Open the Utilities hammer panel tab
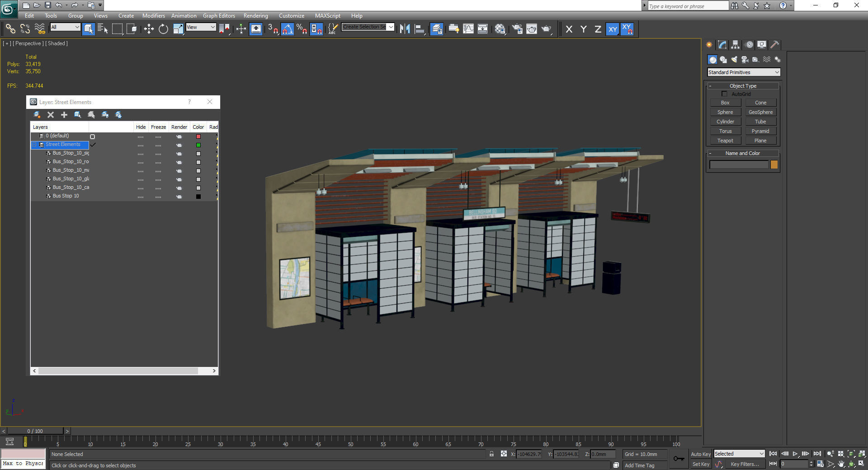The image size is (868, 470). 775,44
